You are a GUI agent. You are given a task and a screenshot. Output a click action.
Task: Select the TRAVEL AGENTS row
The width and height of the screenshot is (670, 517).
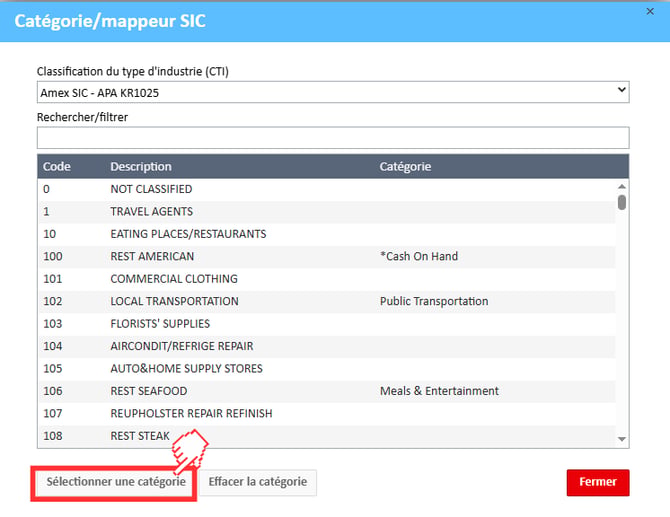(x=327, y=212)
